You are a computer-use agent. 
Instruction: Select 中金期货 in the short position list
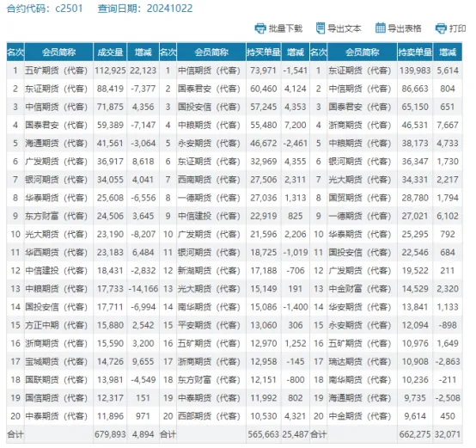(x=360, y=416)
